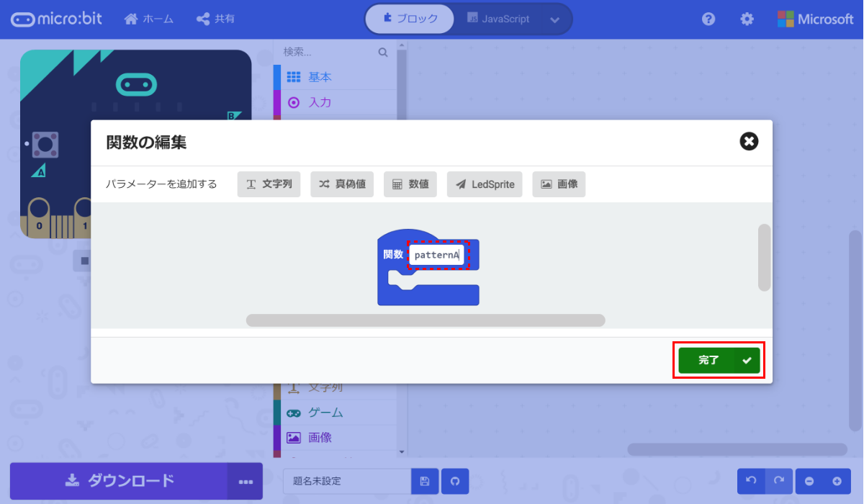Click the redo arrow icon
864x504 pixels.
point(780,481)
